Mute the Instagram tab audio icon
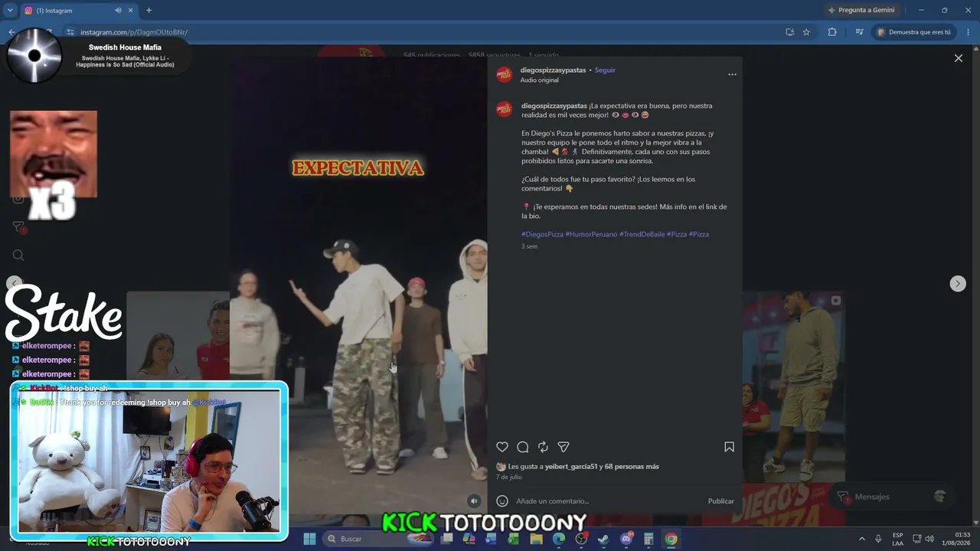 [118, 11]
